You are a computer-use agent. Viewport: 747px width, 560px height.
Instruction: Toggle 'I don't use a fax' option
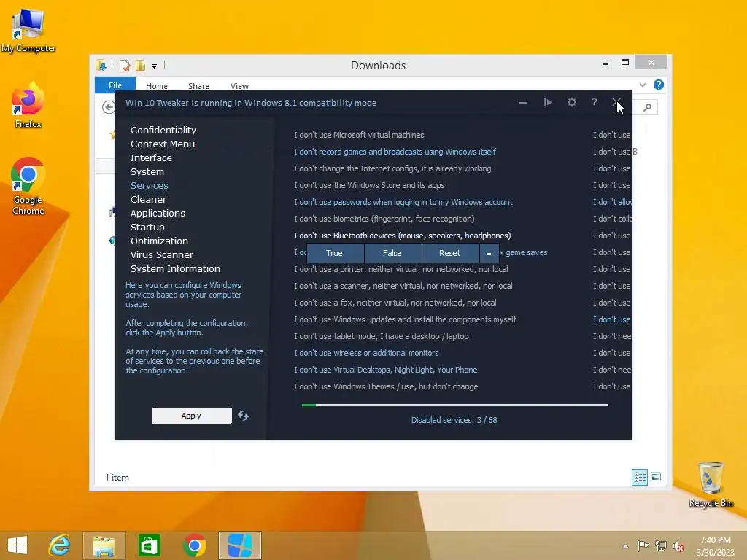[x=395, y=303]
